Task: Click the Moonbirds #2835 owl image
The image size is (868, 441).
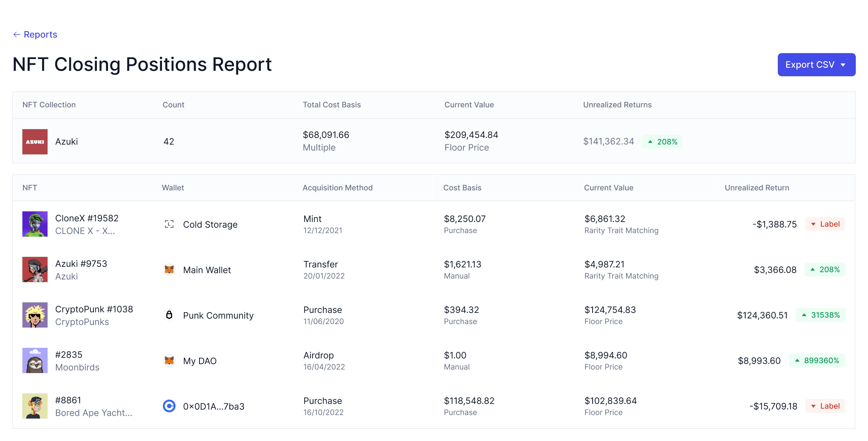Action: [35, 360]
